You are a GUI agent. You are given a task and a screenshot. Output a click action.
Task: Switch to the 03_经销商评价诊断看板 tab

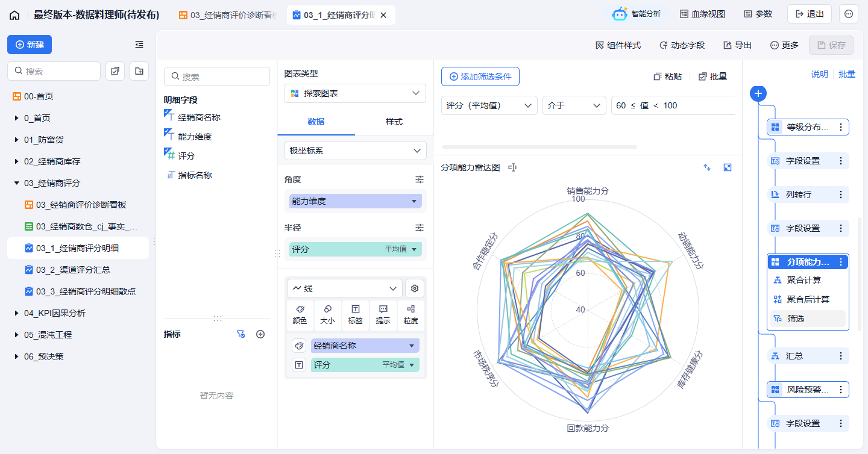[228, 15]
